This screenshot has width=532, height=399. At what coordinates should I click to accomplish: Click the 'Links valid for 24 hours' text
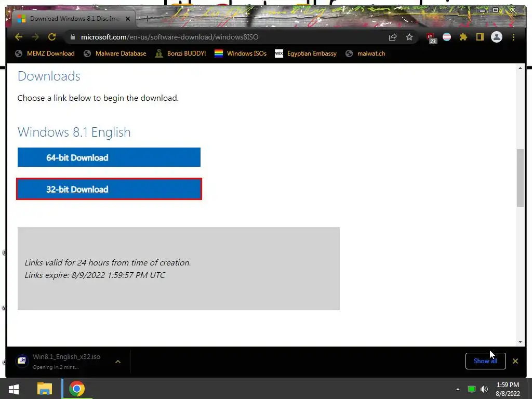coord(108,262)
